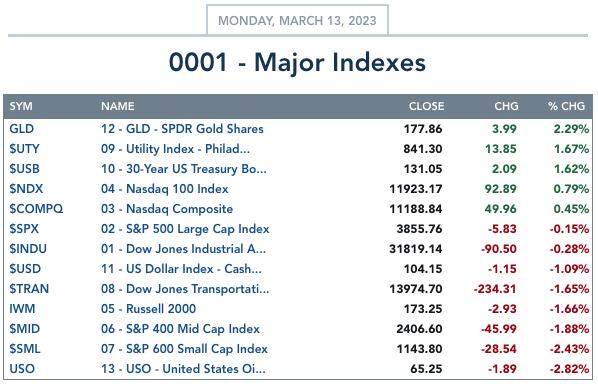This screenshot has height=384, width=598.
Task: Open the GLD symbol link
Action: click(21, 129)
